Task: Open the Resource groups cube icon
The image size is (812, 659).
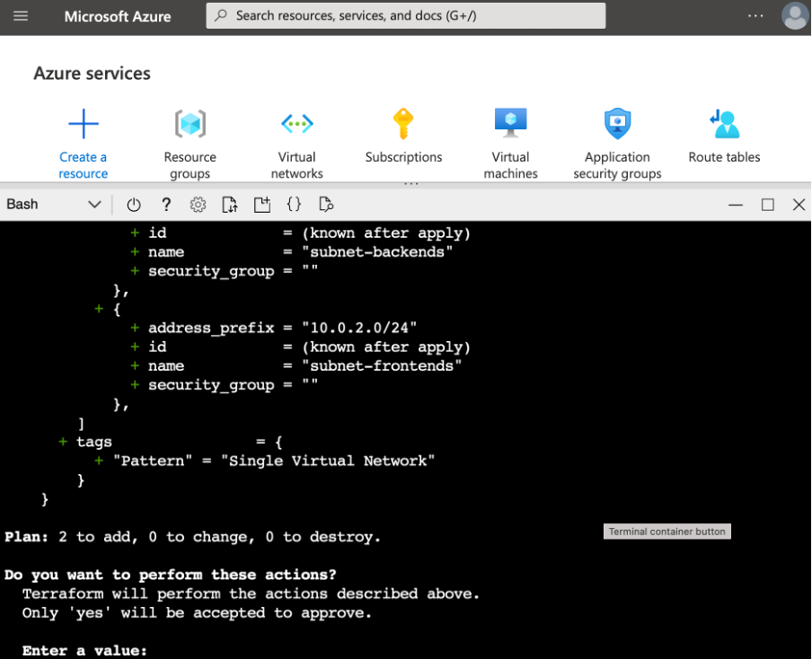Action: click(190, 124)
